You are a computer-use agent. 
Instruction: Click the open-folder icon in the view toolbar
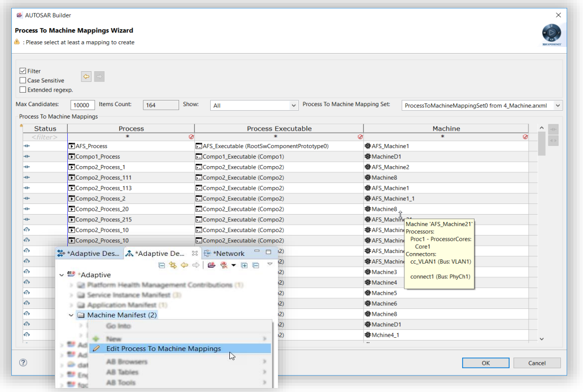211,265
